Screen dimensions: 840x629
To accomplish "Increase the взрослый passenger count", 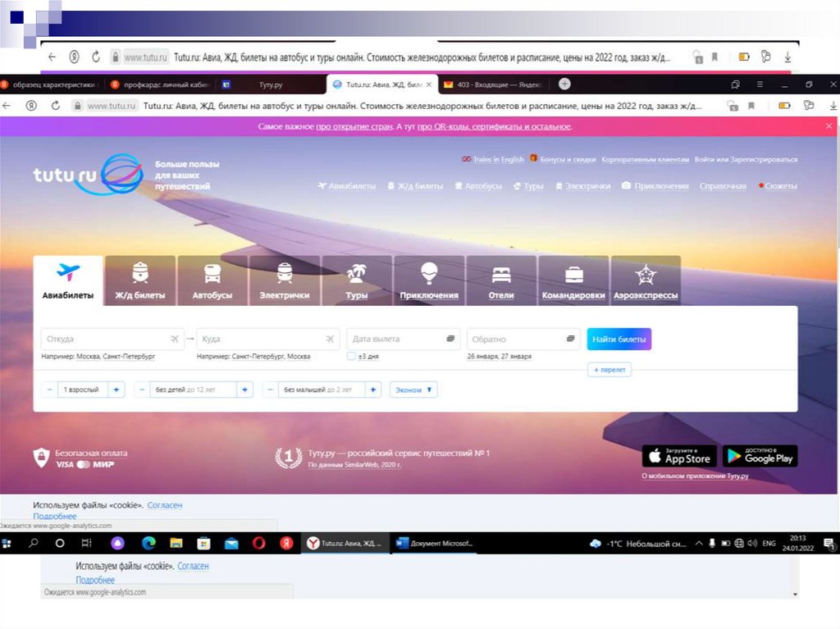I will [x=116, y=390].
